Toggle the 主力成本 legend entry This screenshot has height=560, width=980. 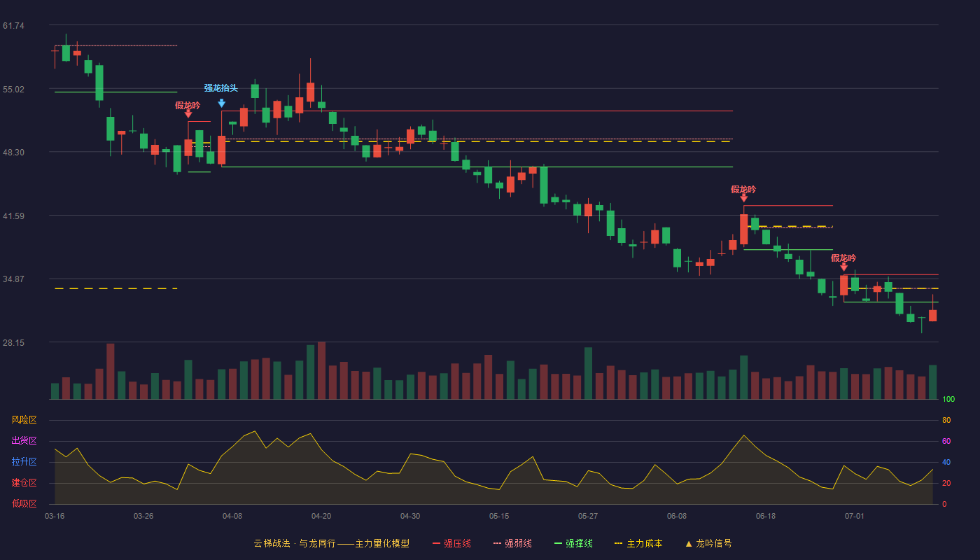(x=638, y=543)
